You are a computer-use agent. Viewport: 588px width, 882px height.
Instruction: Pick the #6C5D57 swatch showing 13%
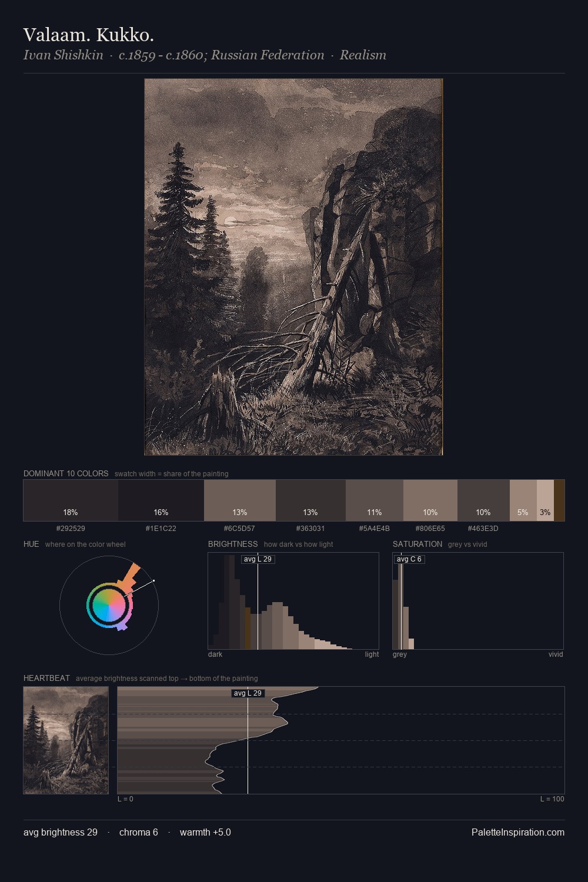coord(240,500)
